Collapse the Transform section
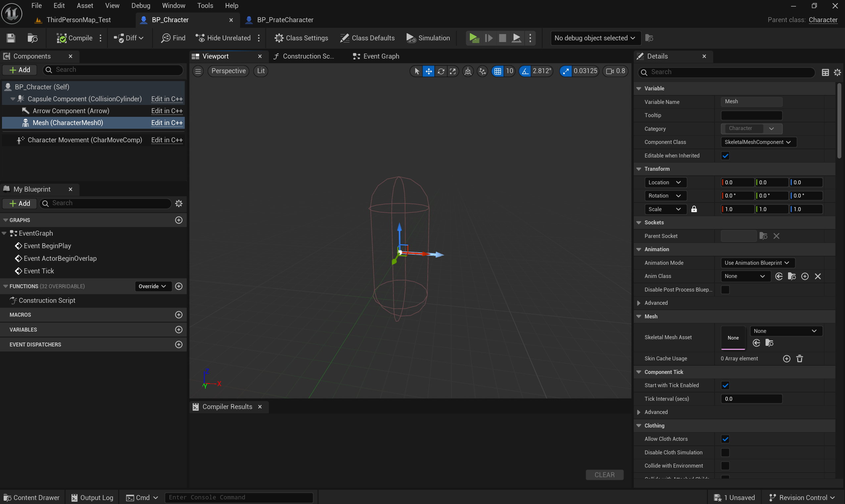845x504 pixels. pyautogui.click(x=639, y=169)
